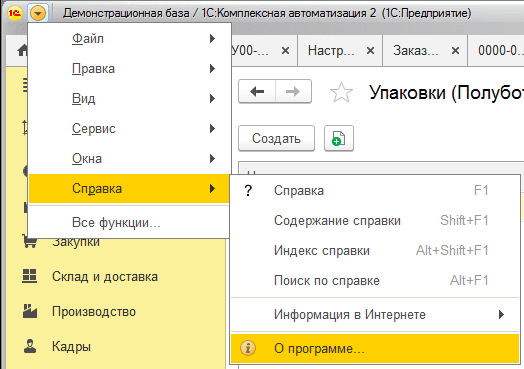524x369 pixels.
Task: Click the factory icon for Производство
Action: point(30,311)
